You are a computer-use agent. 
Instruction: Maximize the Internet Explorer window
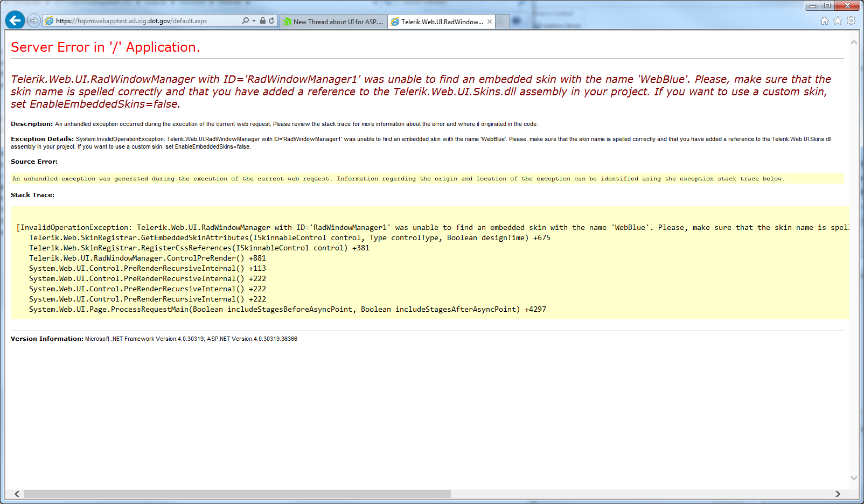pyautogui.click(x=827, y=5)
